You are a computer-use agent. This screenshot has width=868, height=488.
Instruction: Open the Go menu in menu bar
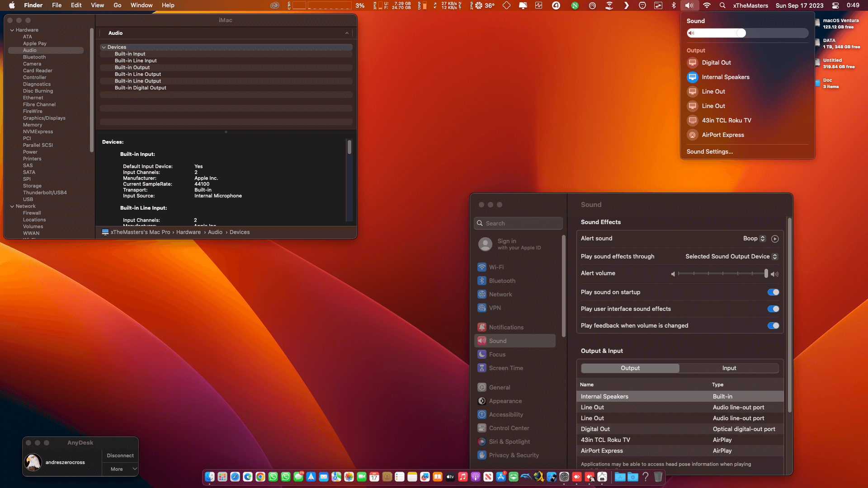click(x=118, y=5)
